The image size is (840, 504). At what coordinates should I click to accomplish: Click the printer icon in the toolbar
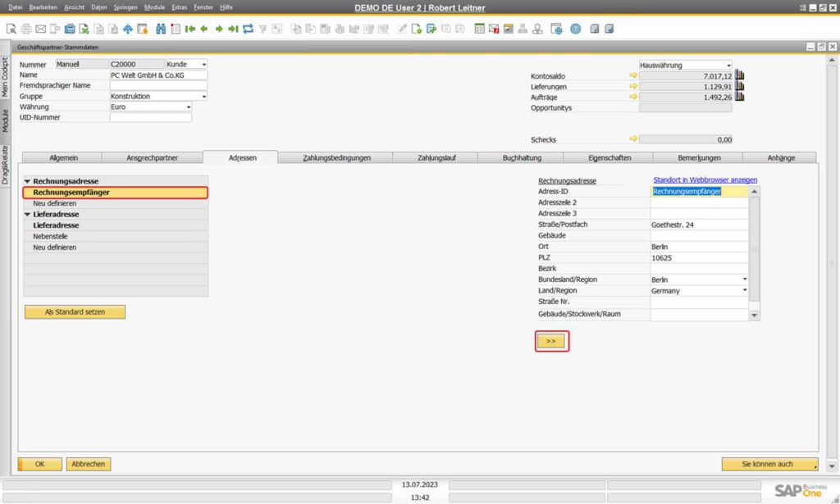pyautogui.click(x=25, y=29)
